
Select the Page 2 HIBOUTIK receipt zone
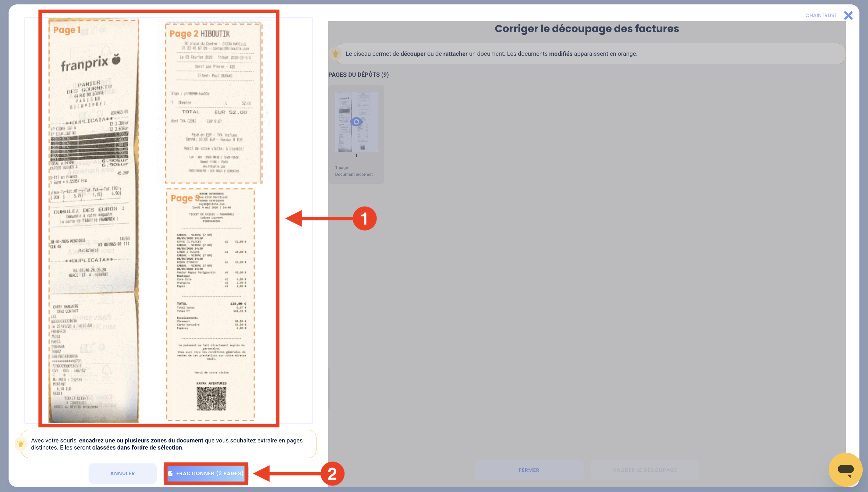213,103
